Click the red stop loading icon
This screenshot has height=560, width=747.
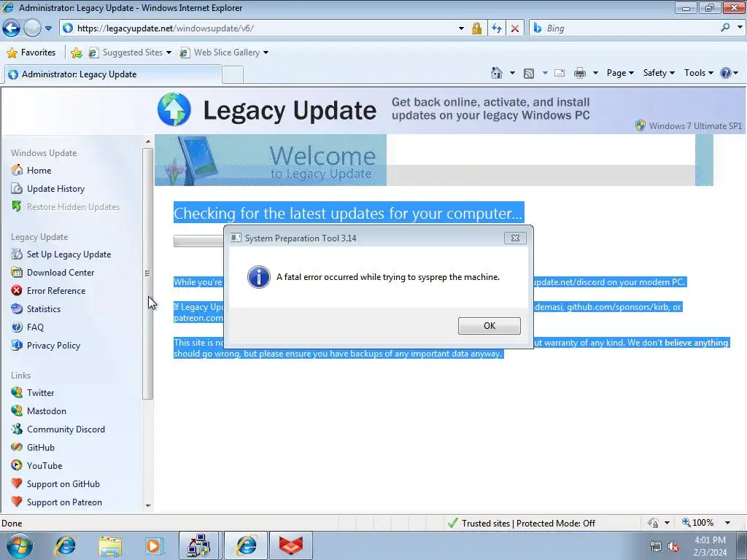[x=515, y=28]
